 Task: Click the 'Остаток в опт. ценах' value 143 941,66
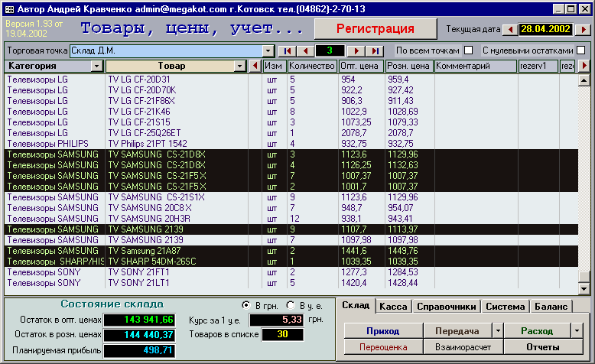click(x=139, y=320)
